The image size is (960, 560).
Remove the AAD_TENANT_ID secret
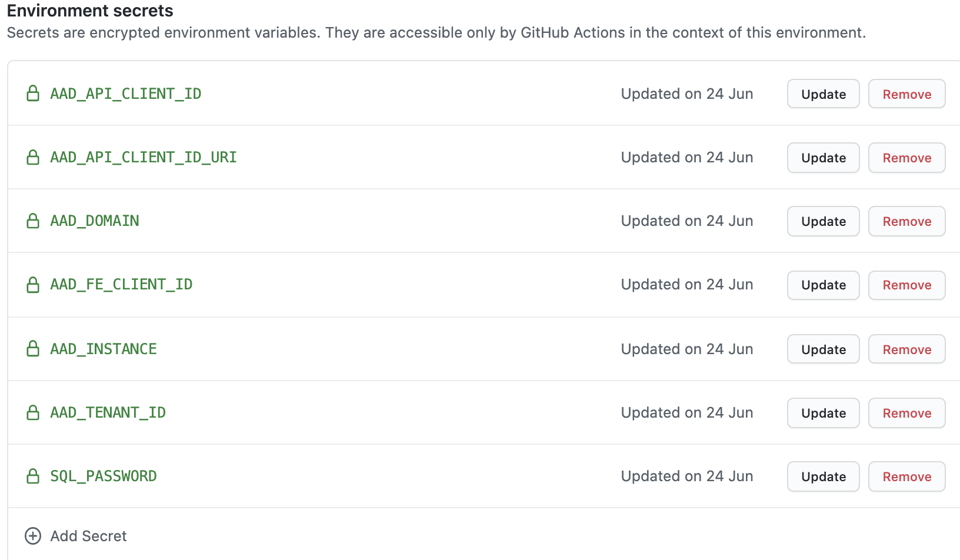906,413
